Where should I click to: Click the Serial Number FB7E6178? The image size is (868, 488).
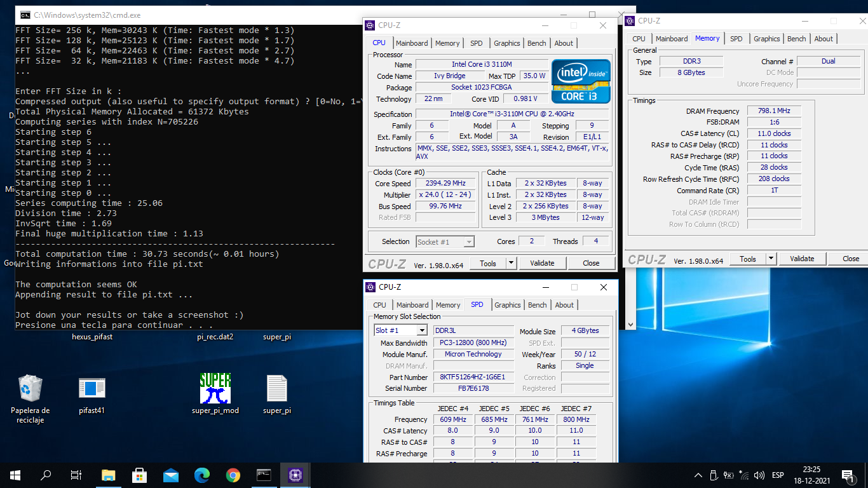tap(473, 388)
